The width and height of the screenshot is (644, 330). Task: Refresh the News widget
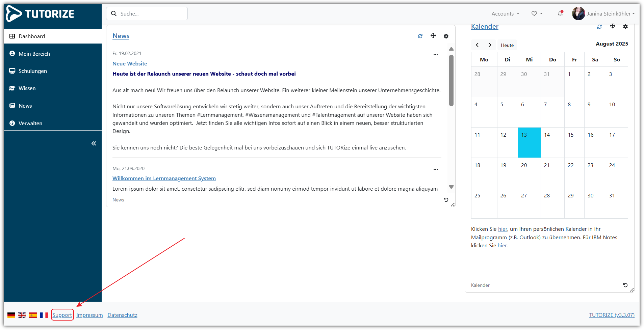(x=420, y=36)
